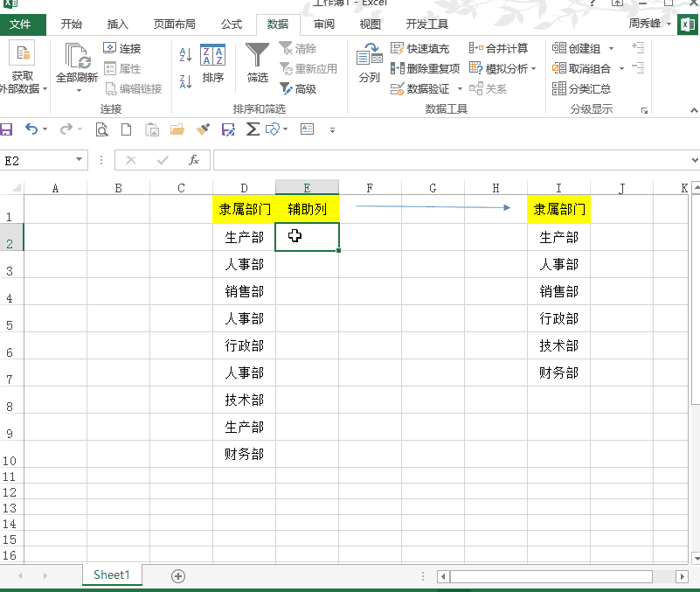Select column E header

point(307,188)
